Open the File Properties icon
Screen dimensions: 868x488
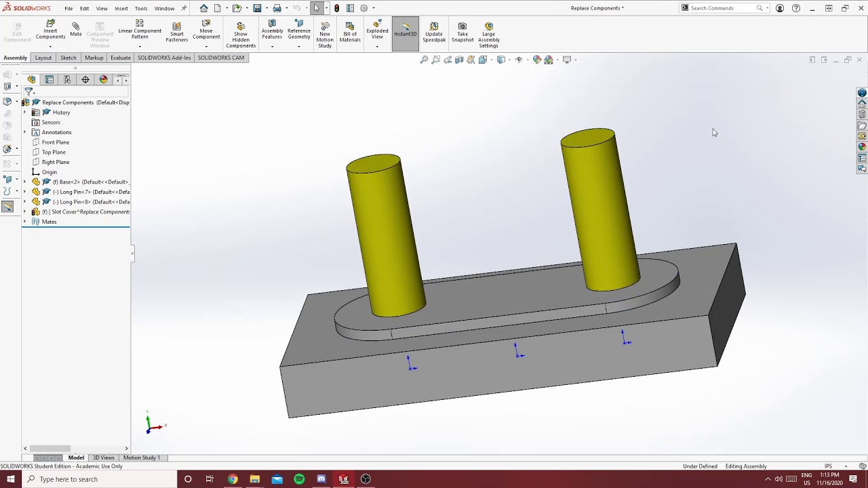[x=350, y=8]
